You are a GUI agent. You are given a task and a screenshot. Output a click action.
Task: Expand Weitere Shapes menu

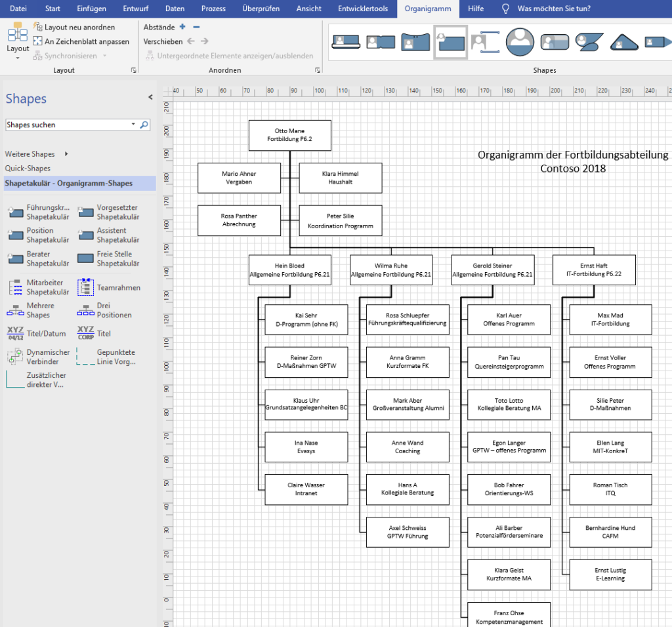pos(37,153)
